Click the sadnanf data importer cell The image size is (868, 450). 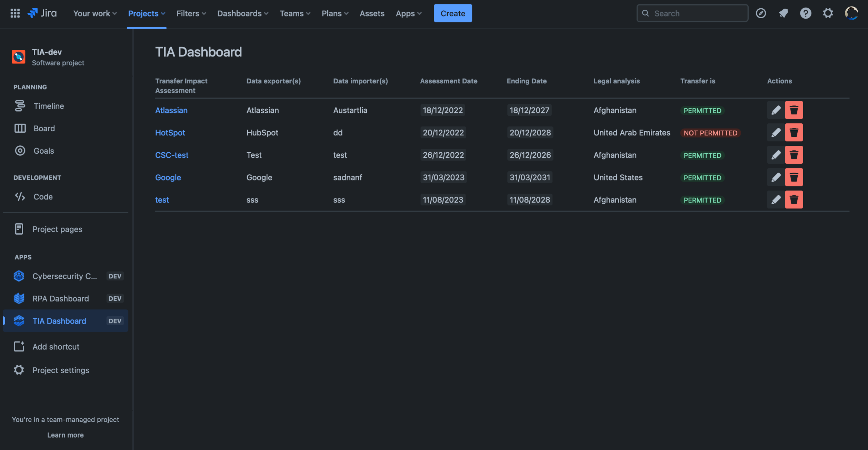point(348,177)
